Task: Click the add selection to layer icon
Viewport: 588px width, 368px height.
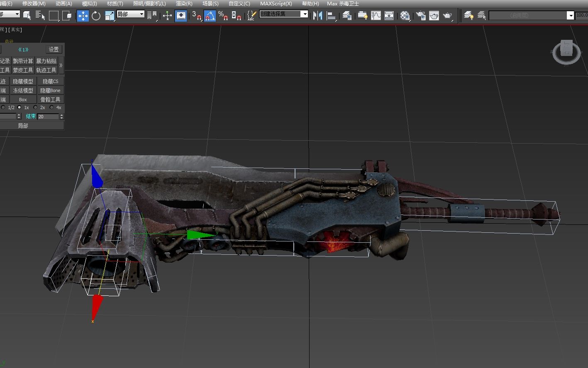Action: tap(482, 16)
